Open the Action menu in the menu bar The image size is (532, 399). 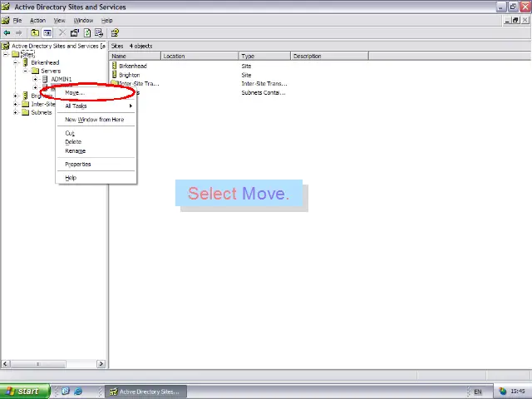[x=37, y=20]
